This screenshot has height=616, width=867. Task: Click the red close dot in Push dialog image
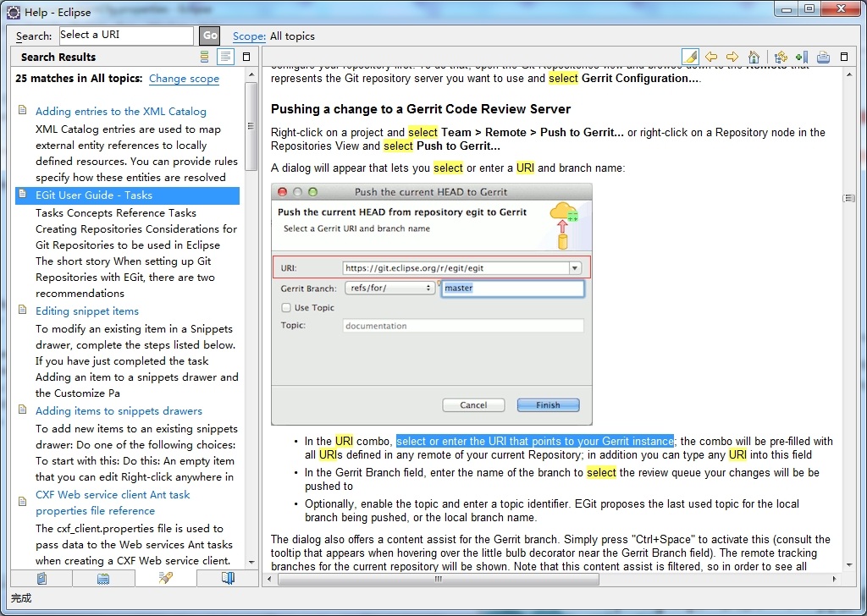point(282,192)
